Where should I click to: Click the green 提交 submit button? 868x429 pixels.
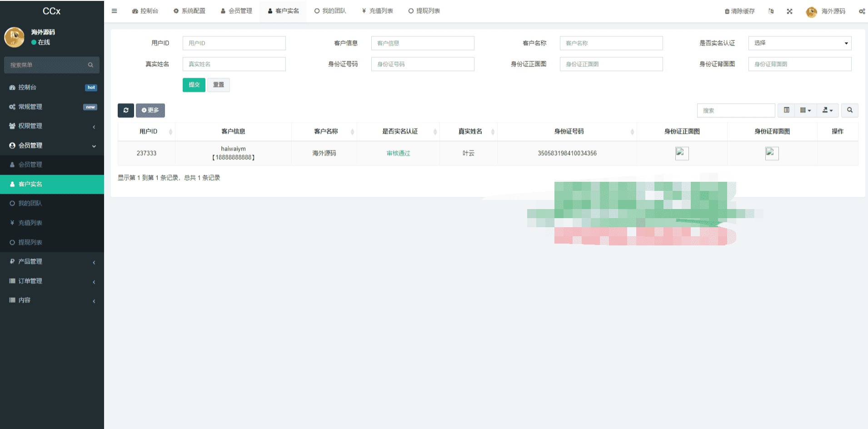point(194,85)
